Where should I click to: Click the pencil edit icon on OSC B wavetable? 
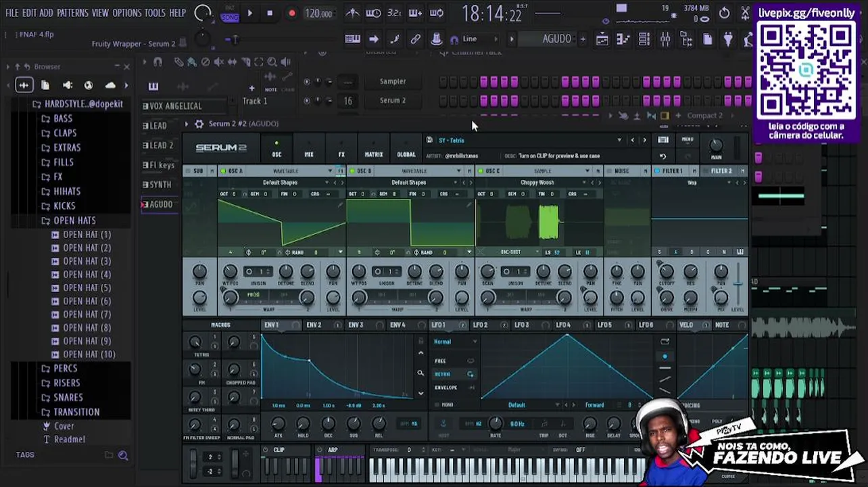coord(468,206)
